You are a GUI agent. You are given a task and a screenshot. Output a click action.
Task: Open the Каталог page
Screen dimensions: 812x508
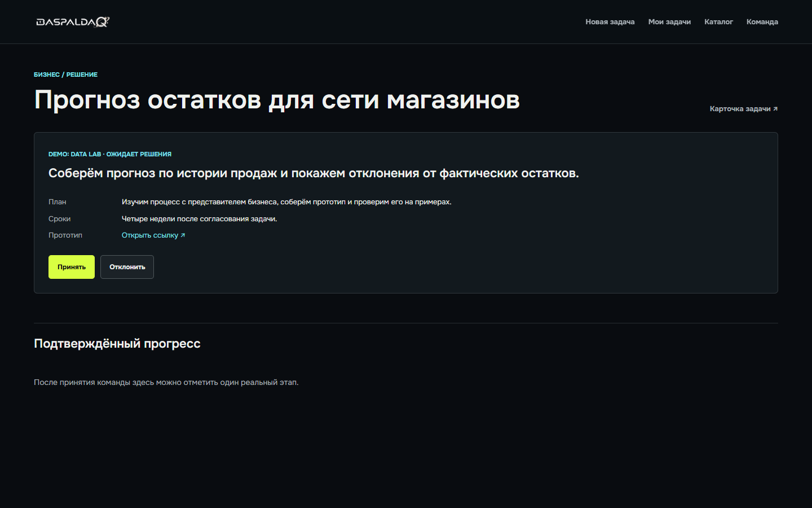coord(718,22)
